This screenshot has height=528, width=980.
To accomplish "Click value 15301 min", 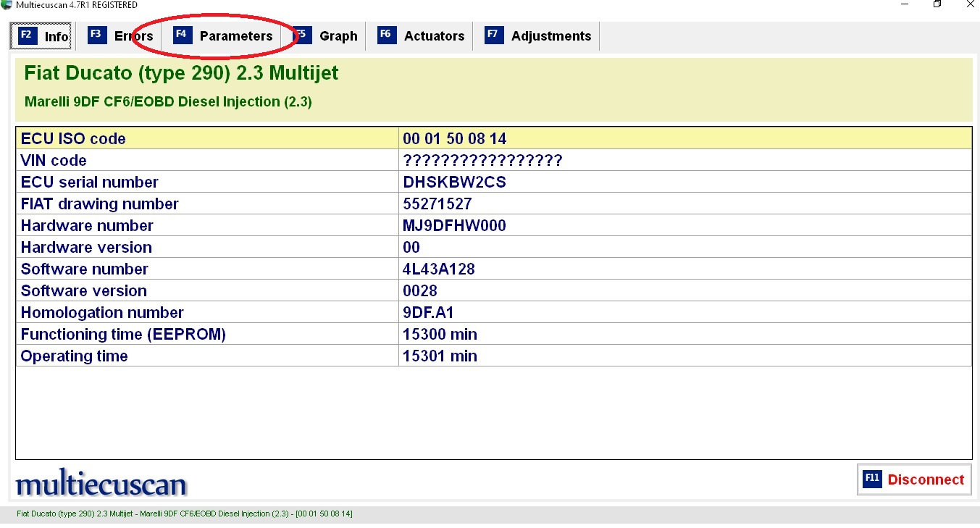I will (440, 356).
